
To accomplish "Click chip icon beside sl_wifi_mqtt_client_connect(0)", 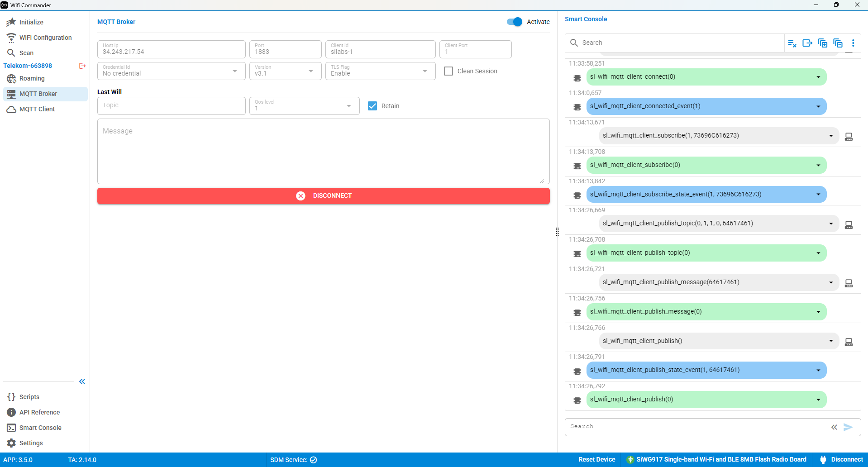I will [x=577, y=78].
